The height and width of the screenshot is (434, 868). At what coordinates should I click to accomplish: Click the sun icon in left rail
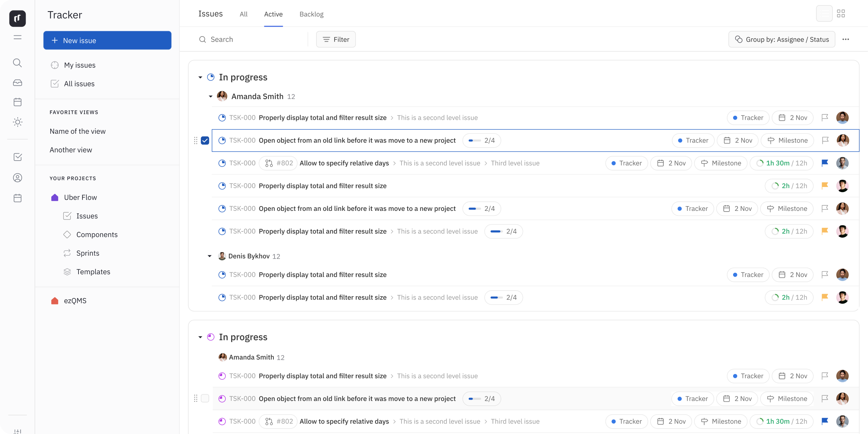tap(17, 122)
